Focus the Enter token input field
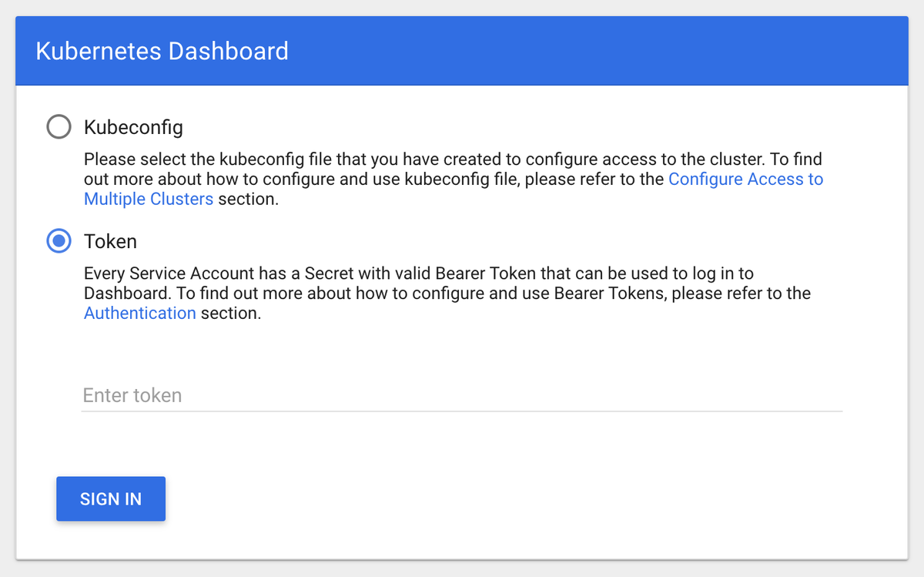 click(462, 395)
